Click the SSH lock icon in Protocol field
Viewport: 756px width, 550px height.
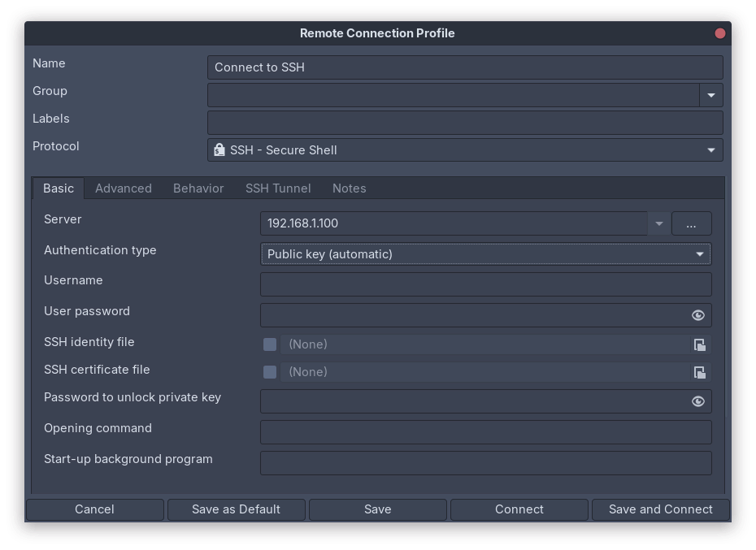click(219, 150)
